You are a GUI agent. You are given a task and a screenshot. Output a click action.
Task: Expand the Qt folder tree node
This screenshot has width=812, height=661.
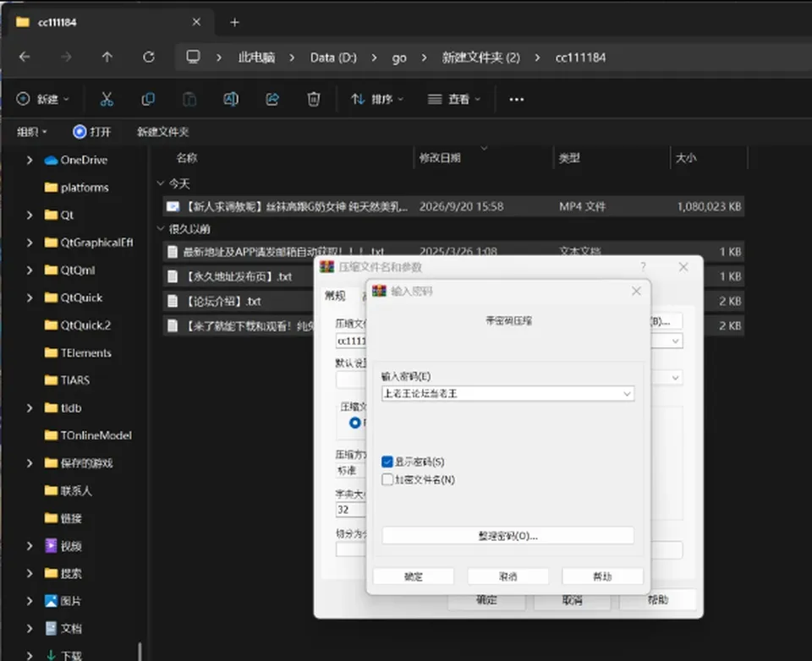pos(30,215)
